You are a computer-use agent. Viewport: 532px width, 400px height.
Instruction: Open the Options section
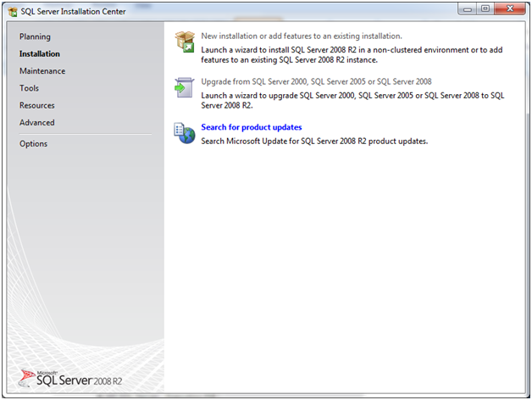(x=33, y=143)
